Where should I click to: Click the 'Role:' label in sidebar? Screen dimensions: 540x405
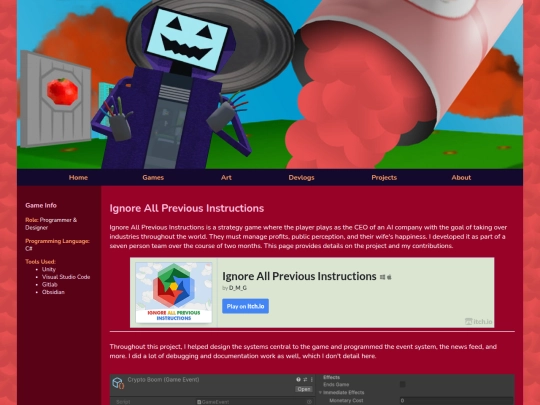point(32,220)
